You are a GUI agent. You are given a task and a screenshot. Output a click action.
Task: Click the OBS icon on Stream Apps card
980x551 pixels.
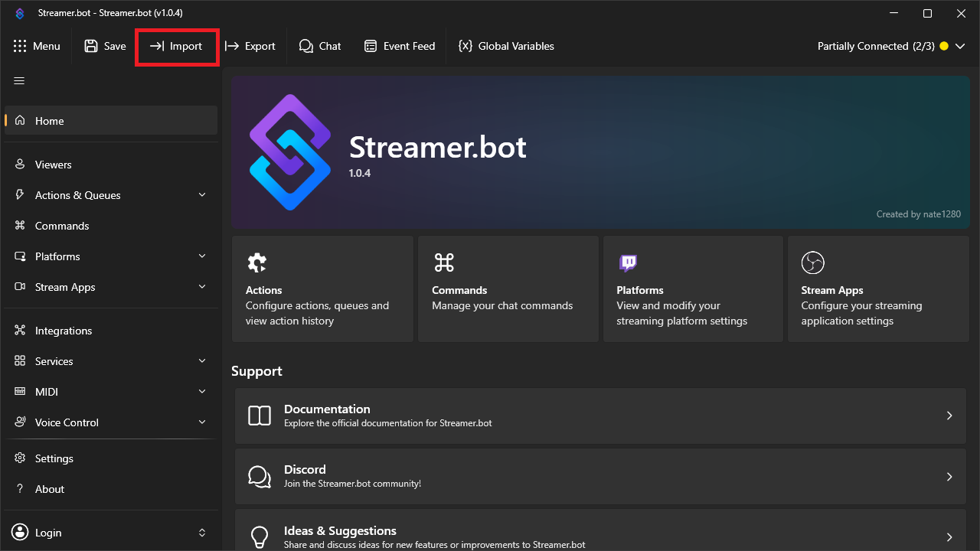(812, 262)
